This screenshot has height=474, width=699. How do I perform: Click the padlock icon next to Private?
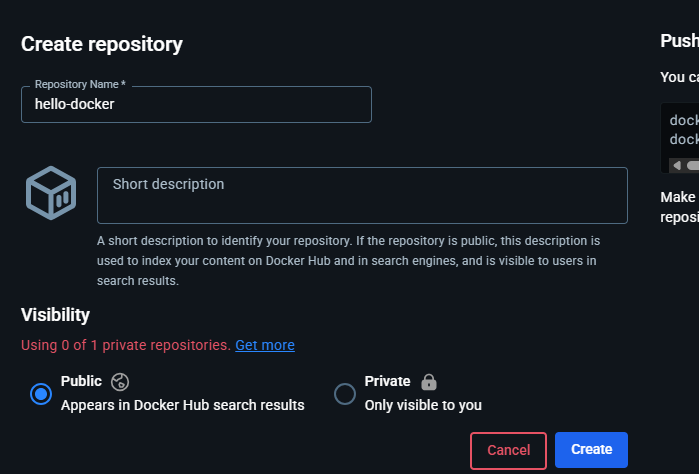coord(429,382)
